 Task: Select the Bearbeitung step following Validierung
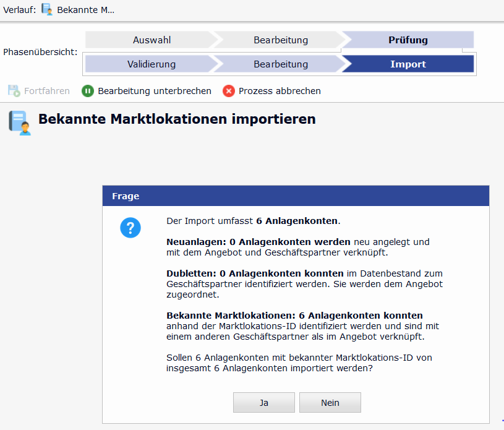click(280, 64)
